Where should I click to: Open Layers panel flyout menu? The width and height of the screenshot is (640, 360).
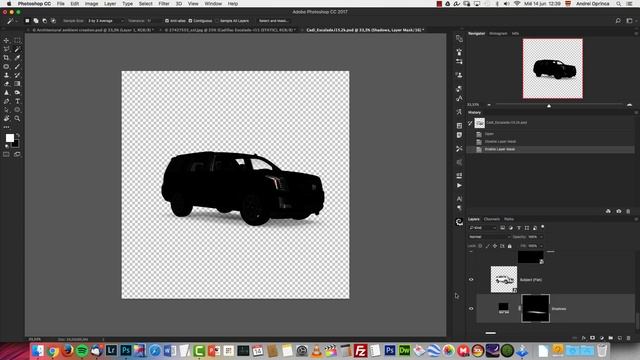tap(636, 219)
